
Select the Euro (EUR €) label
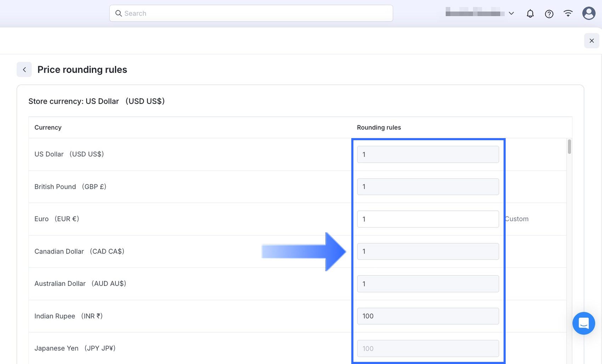(x=57, y=219)
